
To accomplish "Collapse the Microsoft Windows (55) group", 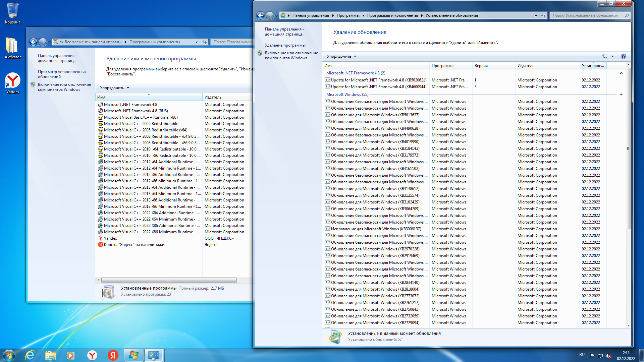I will (621, 95).
